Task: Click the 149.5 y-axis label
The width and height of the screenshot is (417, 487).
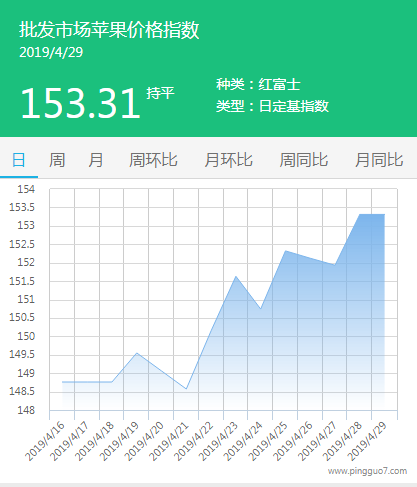Action: tap(22, 354)
